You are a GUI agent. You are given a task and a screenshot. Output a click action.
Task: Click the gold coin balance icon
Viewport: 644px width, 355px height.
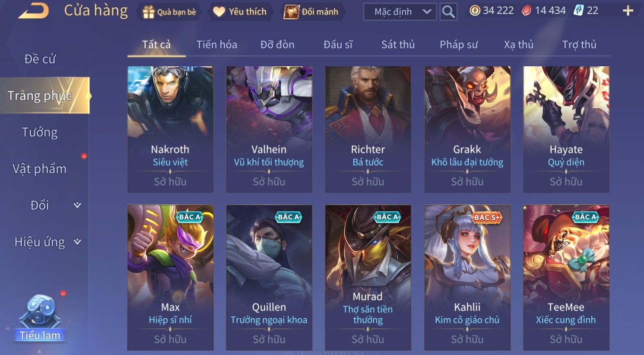475,11
